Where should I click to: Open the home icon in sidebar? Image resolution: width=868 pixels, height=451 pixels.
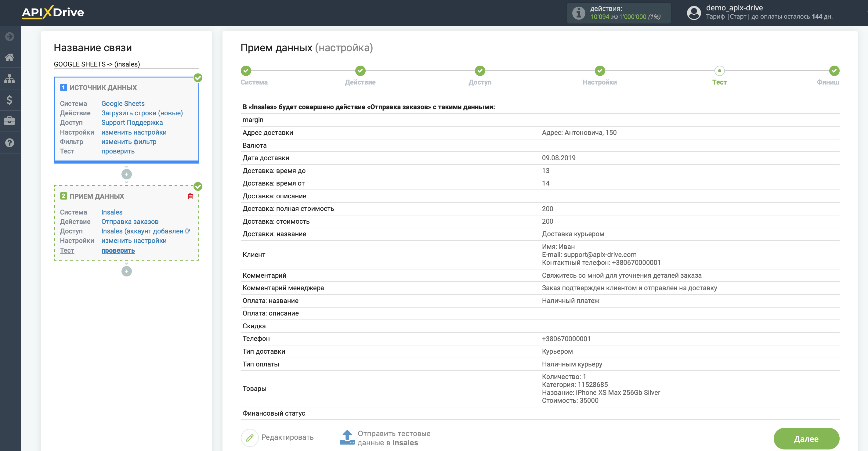10,57
